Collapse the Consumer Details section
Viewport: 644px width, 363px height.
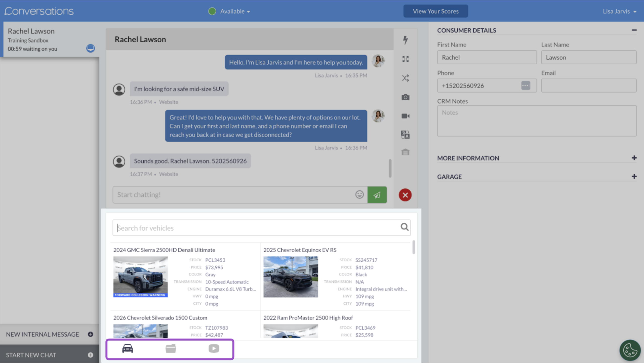[634, 30]
